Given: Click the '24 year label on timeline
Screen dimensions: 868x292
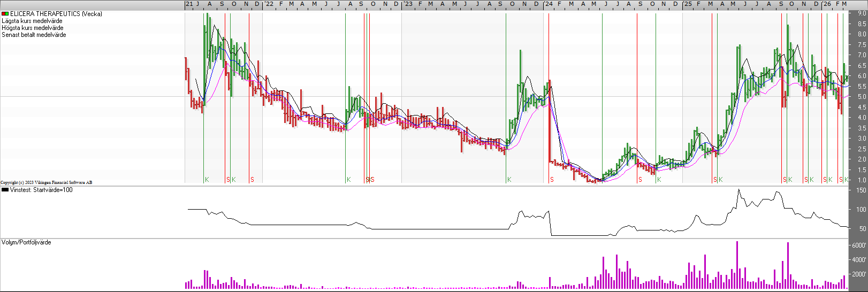Looking at the screenshot, I should click(549, 4).
